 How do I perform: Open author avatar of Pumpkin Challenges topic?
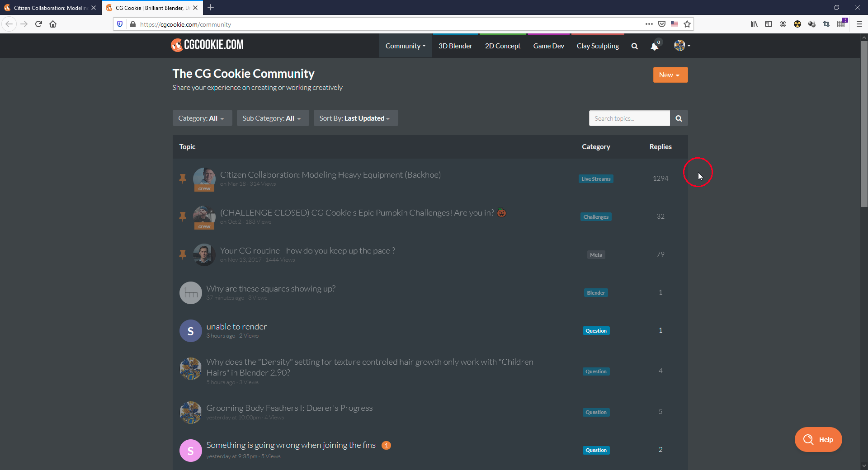[204, 217]
